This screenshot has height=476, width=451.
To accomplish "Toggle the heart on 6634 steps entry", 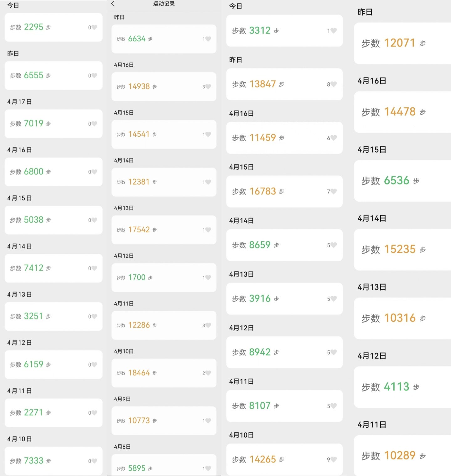I will click(x=208, y=39).
